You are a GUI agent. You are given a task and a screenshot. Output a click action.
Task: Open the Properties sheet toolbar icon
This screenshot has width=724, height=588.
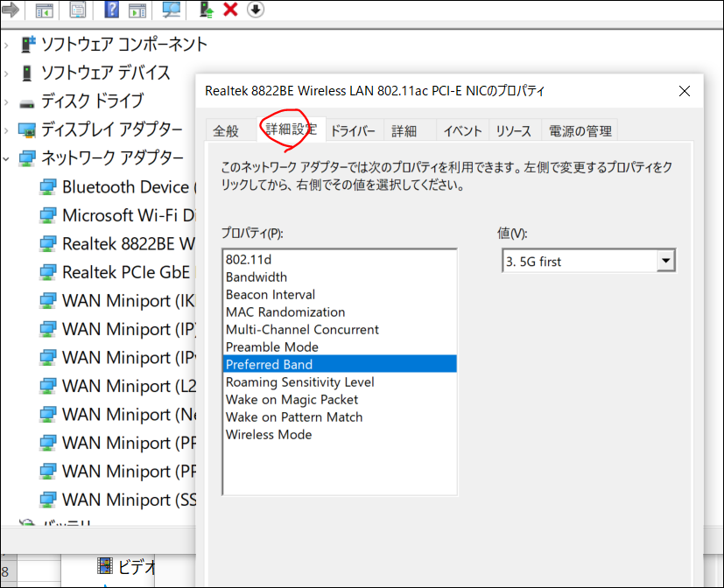point(77,10)
